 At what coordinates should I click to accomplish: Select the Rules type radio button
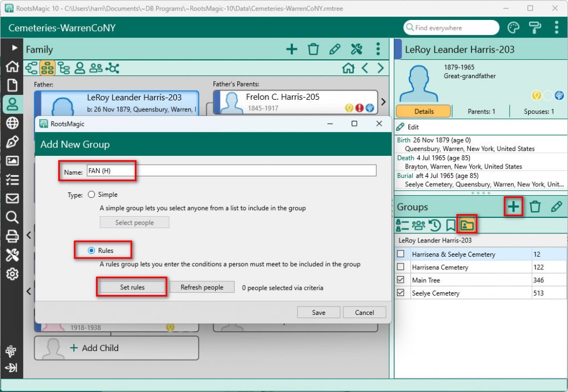[x=92, y=251]
